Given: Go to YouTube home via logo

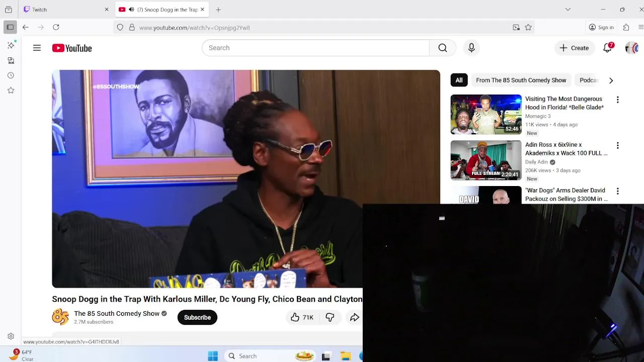Looking at the screenshot, I should point(72,48).
